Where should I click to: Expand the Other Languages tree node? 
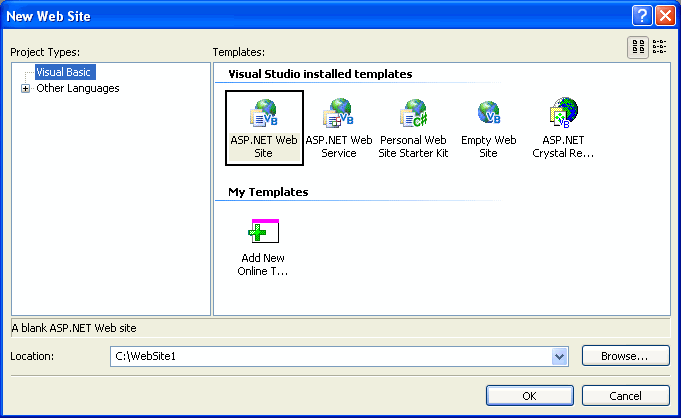coord(25,89)
